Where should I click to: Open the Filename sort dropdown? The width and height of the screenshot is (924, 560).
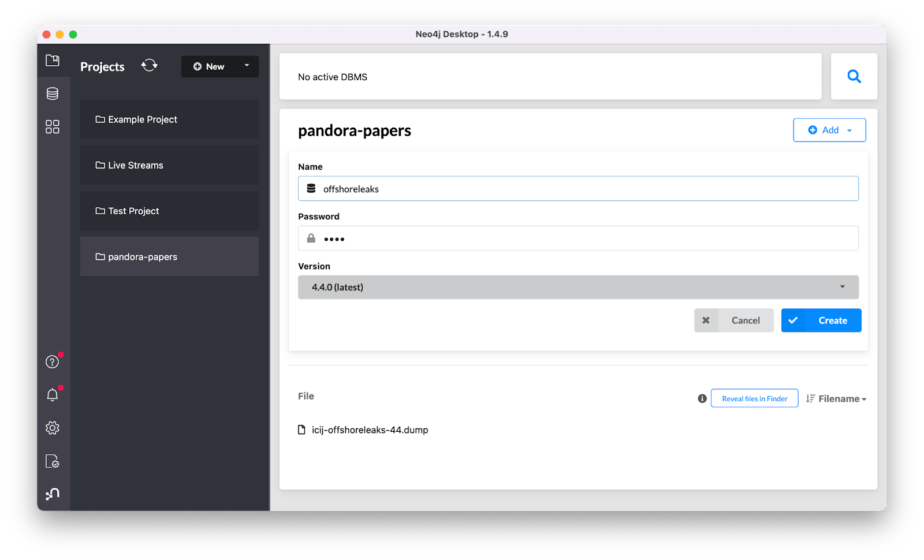[842, 398]
